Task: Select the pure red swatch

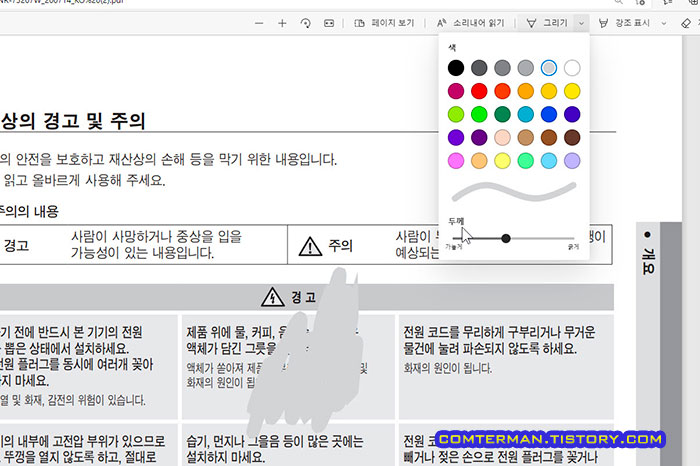Action: (479, 91)
